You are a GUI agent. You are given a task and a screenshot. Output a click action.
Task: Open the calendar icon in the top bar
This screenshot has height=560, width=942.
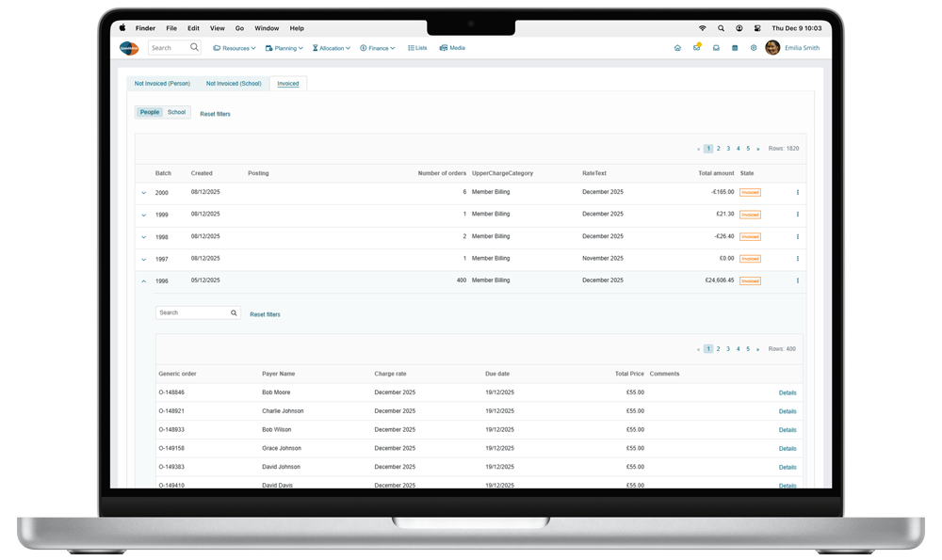pyautogui.click(x=735, y=48)
